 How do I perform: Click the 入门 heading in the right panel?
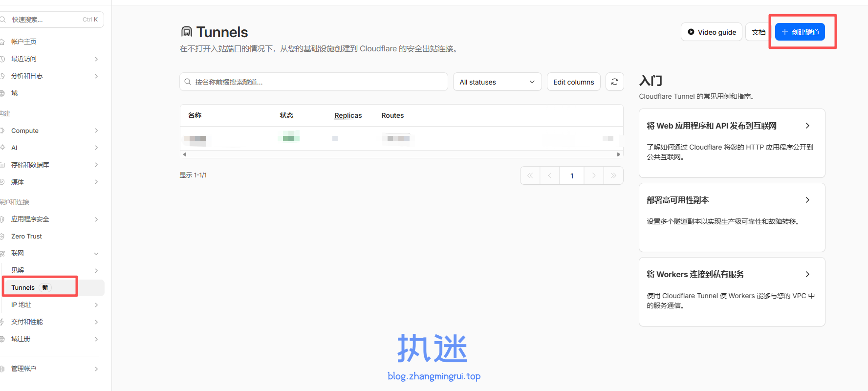651,81
